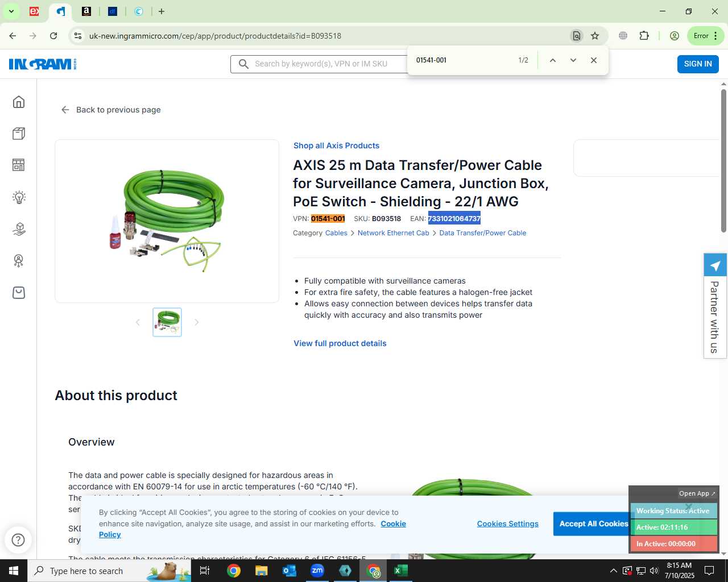728x582 pixels.
Task: Accept All Cookies on the banner
Action: point(594,523)
